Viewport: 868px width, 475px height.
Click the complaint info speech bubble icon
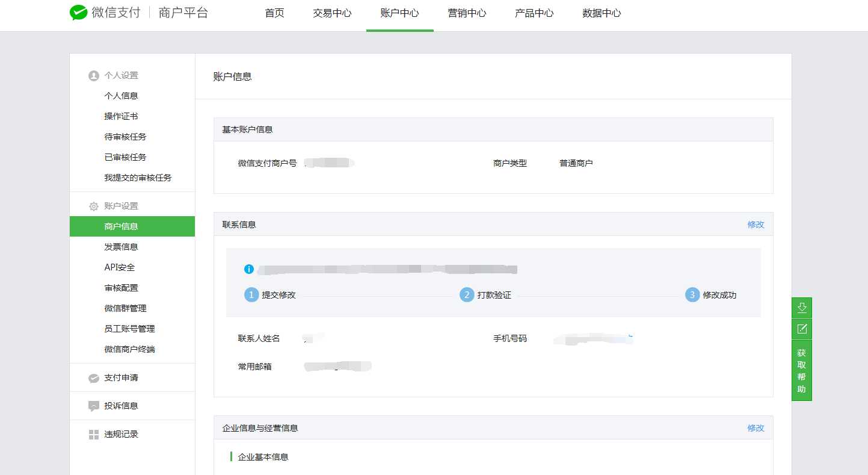(93, 406)
